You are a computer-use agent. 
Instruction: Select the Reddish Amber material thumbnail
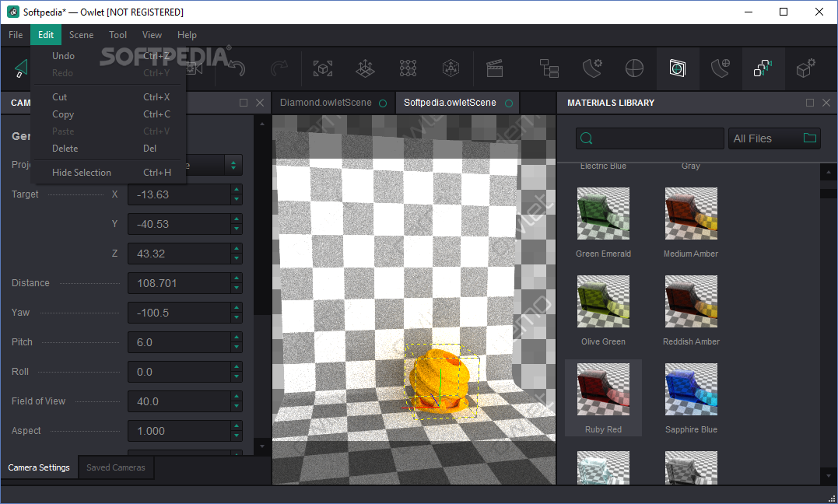691,302
